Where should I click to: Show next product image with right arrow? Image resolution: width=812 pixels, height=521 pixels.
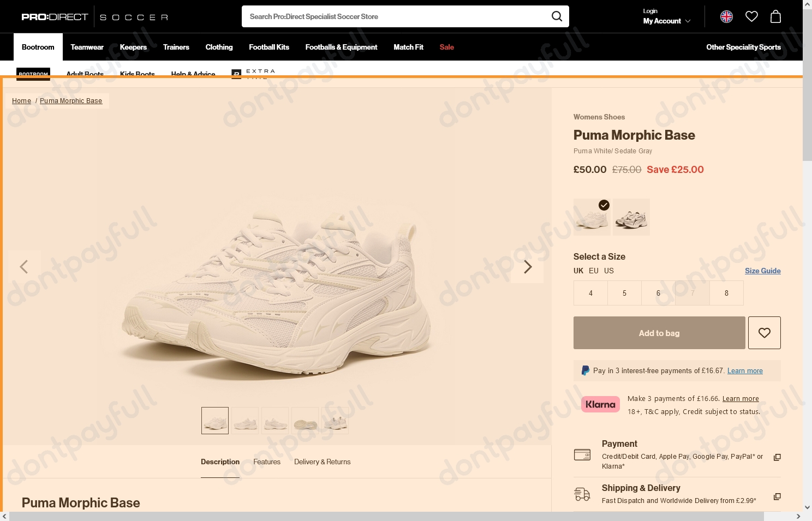(527, 267)
